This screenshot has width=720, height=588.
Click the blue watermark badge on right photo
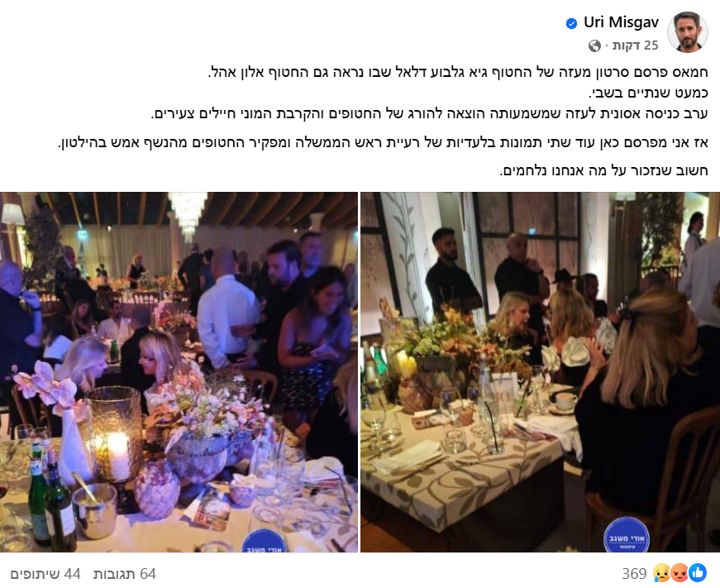[627, 536]
